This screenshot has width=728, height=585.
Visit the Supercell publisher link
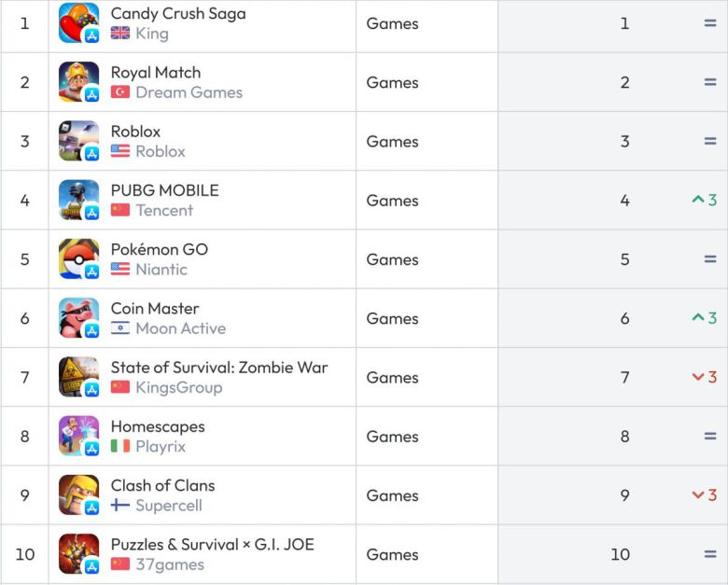(x=169, y=506)
